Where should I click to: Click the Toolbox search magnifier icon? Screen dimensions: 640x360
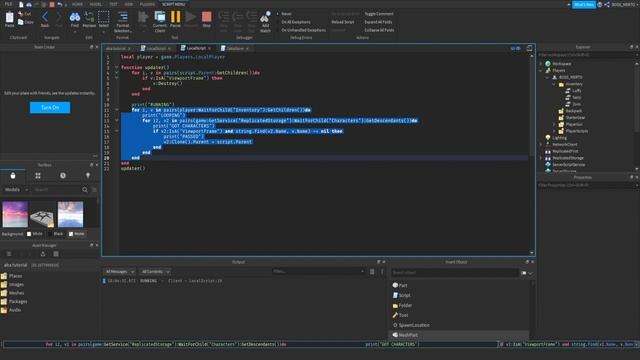[x=84, y=189]
